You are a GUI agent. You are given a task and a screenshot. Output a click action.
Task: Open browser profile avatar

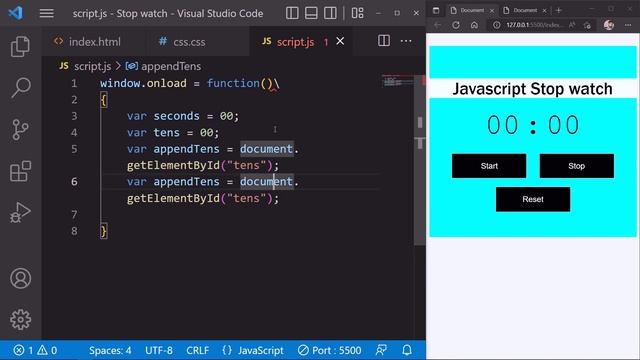click(609, 25)
